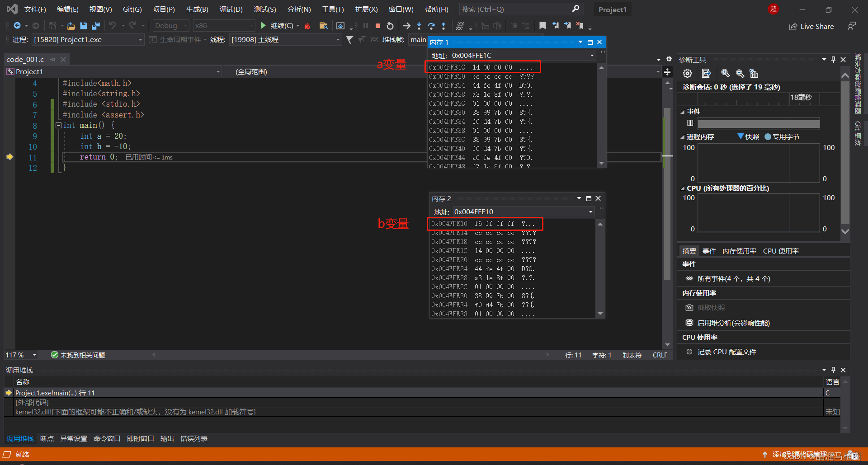Toggle the thread filter funnel icon
This screenshot has height=465, width=868.
(349, 40)
